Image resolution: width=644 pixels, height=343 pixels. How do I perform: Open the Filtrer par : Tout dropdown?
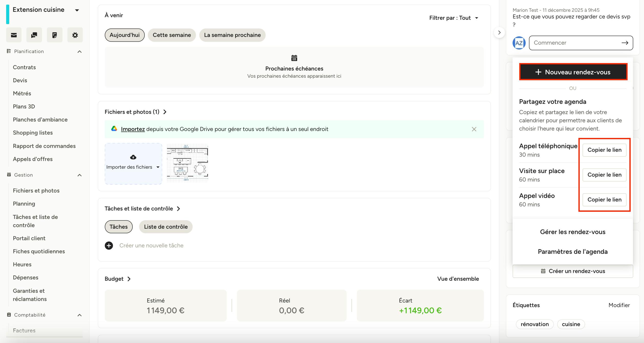454,18
